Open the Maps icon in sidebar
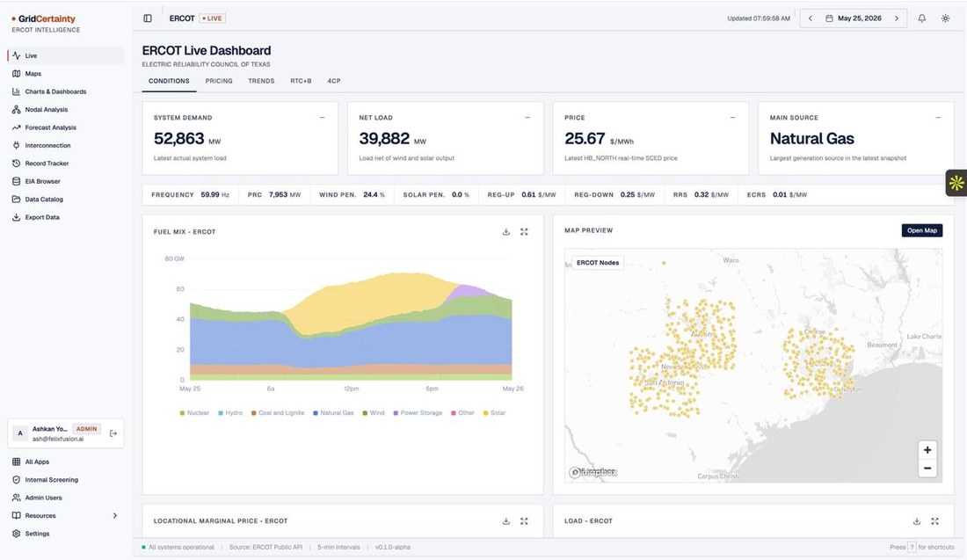Screen dimensions: 967x560 pyautogui.click(x=16, y=73)
